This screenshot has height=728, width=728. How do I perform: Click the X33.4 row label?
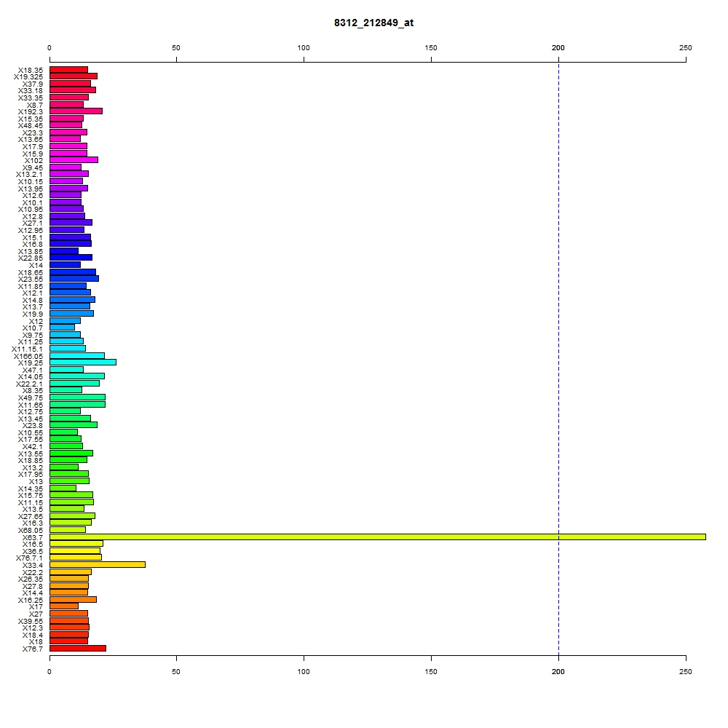[33, 566]
